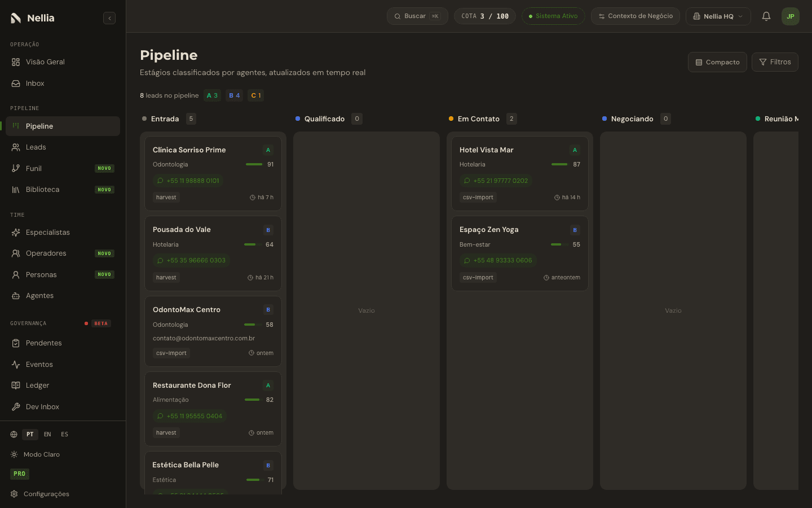Click Restaurante Dona Flor card title
The height and width of the screenshot is (508, 812).
pos(192,386)
